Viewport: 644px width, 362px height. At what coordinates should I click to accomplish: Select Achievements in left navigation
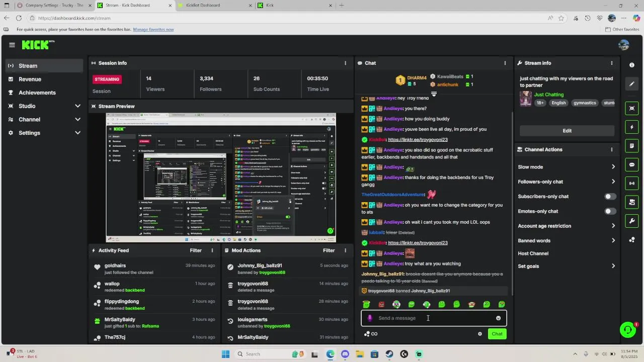(44, 93)
